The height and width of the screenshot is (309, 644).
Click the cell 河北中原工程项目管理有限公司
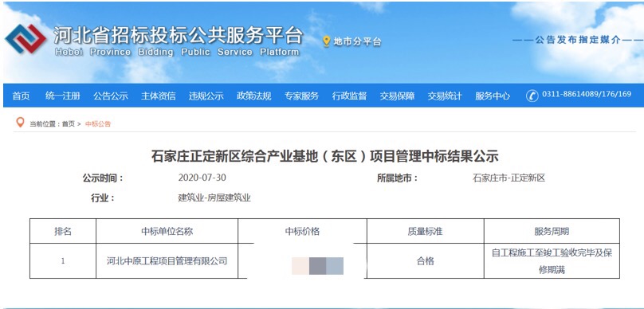coord(167,261)
